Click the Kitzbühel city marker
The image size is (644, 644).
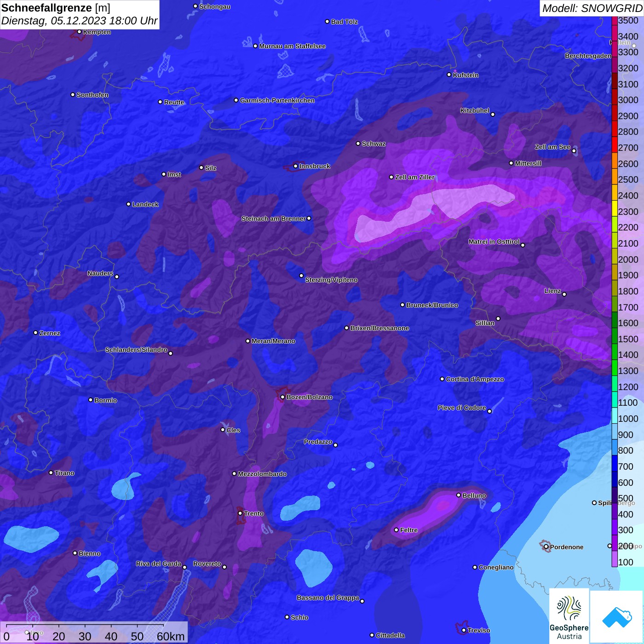493,115
